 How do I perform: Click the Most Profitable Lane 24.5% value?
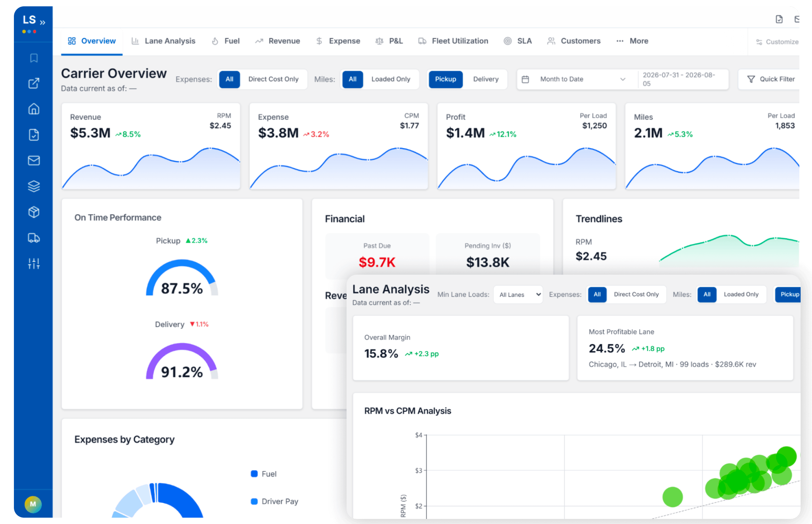coord(607,348)
